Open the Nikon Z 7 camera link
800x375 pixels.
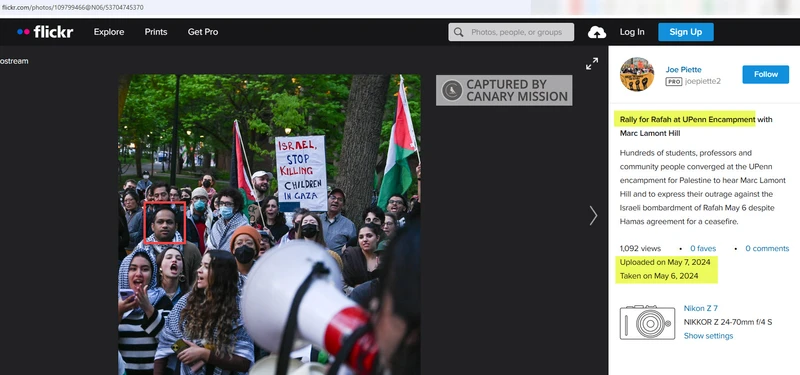(x=701, y=308)
